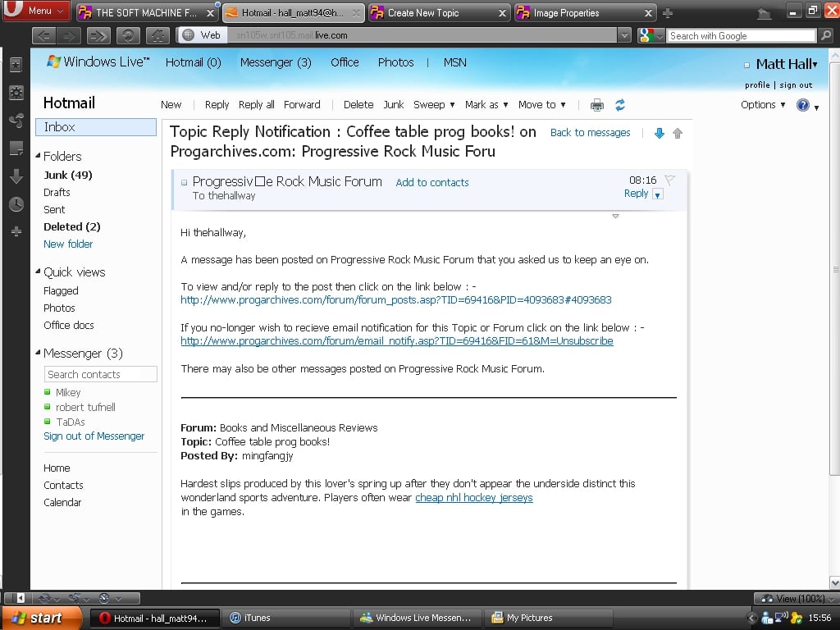Click cheap nhl hockey jerseys link
This screenshot has width=840, height=630.
pos(474,497)
